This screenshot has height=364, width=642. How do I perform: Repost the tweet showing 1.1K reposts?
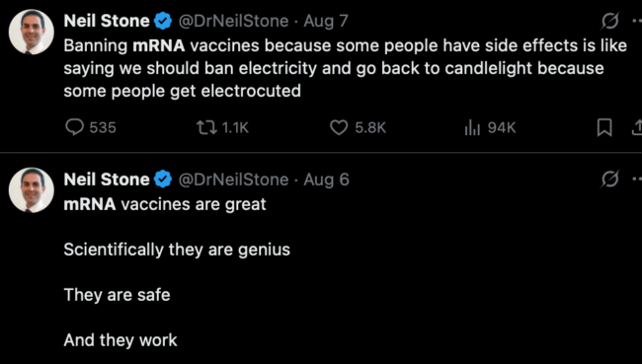206,128
